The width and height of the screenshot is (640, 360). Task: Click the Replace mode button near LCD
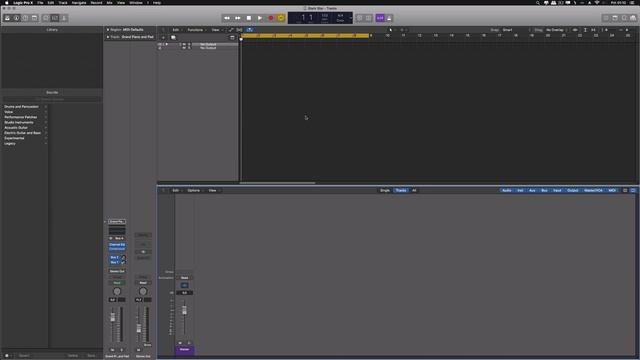[x=360, y=18]
